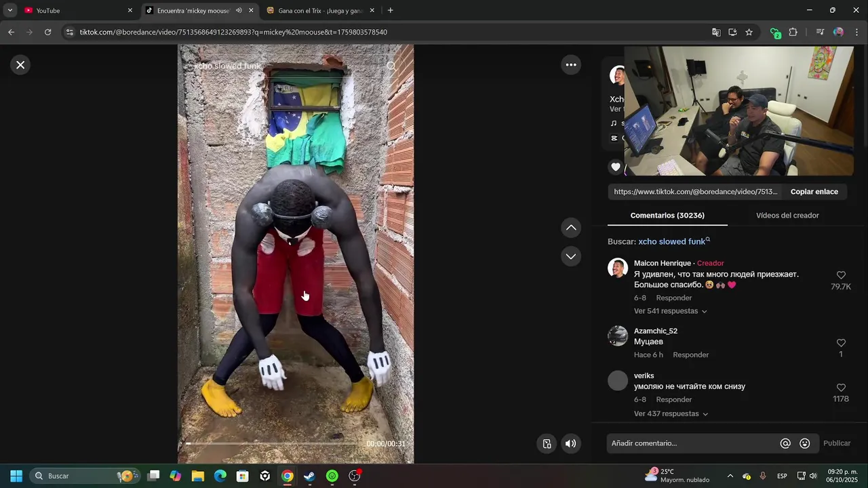Select the Encuentra 'mickey moouse' tab
Viewport: 868px width, 488px height.
click(193, 10)
